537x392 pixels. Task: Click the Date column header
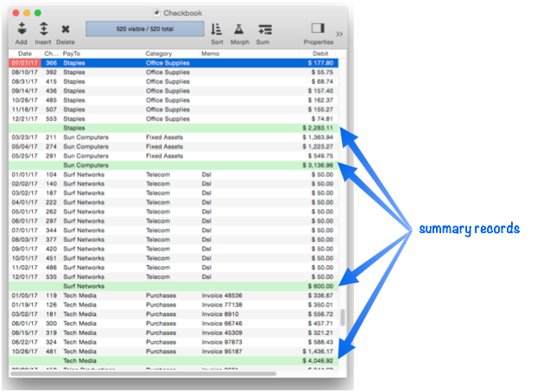(x=25, y=54)
